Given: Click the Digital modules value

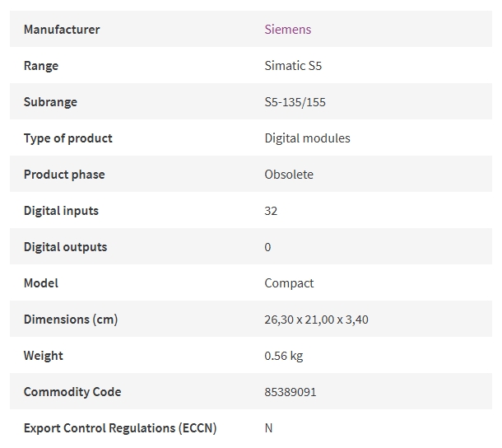Looking at the screenshot, I should (307, 138).
